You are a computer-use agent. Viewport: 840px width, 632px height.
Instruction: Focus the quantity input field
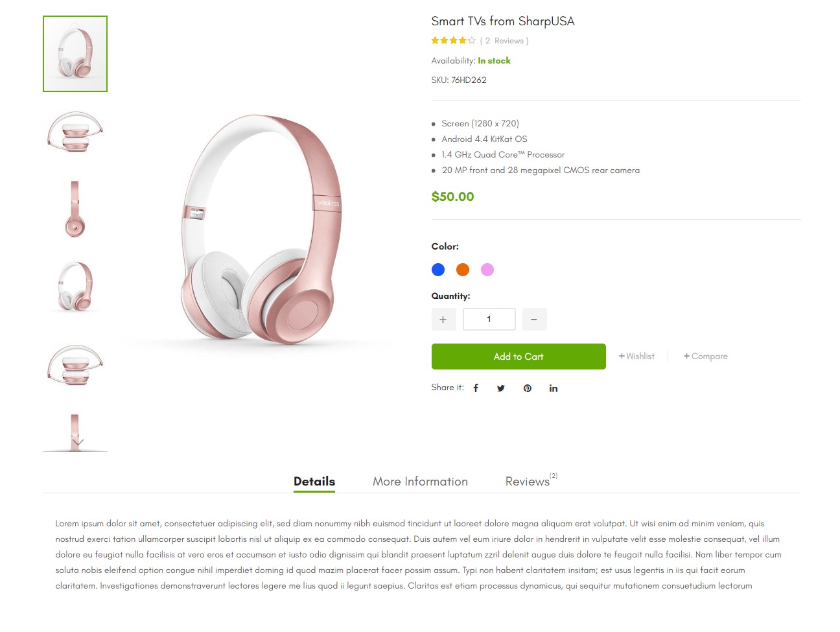point(489,320)
